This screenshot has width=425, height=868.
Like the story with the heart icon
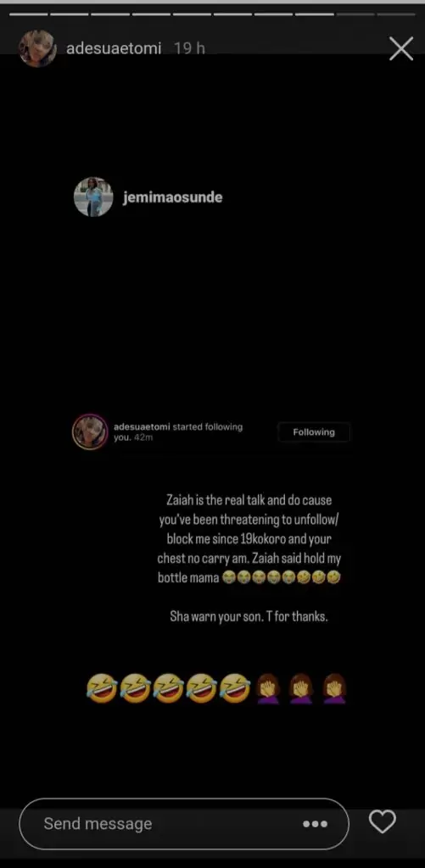pyautogui.click(x=383, y=821)
